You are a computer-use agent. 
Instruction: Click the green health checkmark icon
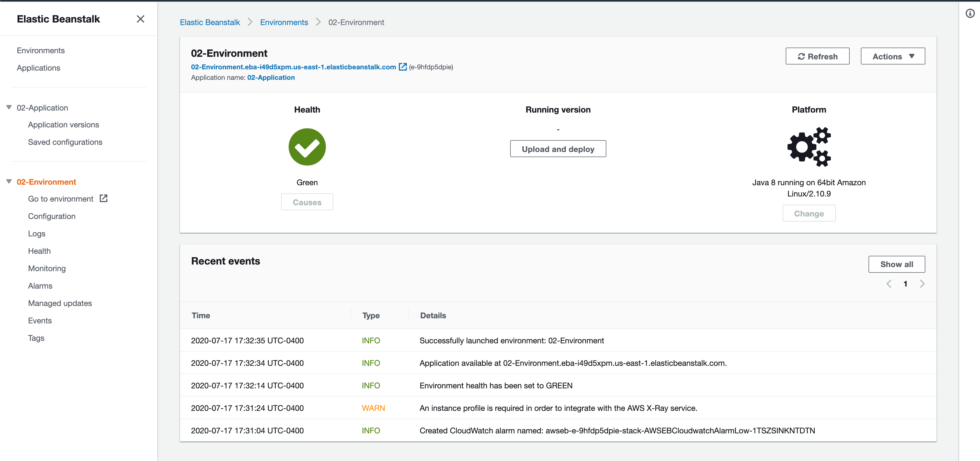click(307, 147)
